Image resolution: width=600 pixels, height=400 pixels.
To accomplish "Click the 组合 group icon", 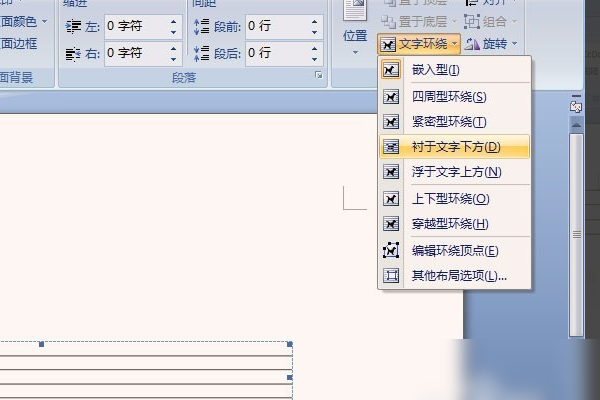I will 472,22.
